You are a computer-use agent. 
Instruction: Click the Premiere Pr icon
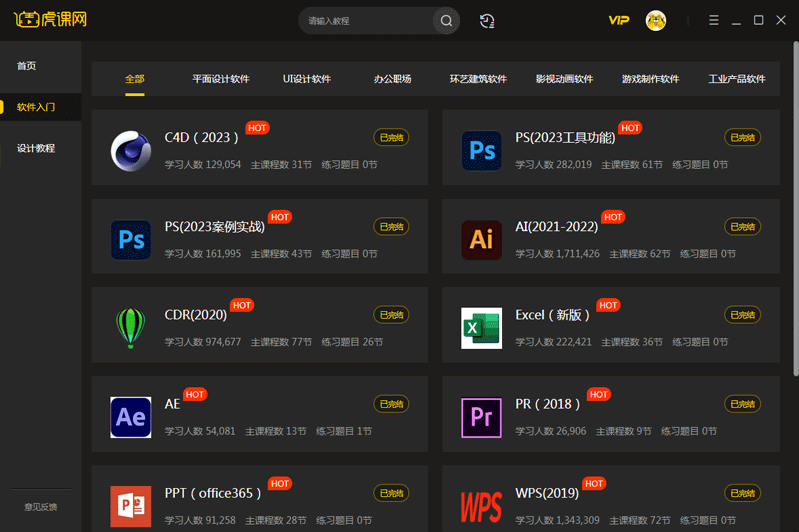tap(482, 417)
